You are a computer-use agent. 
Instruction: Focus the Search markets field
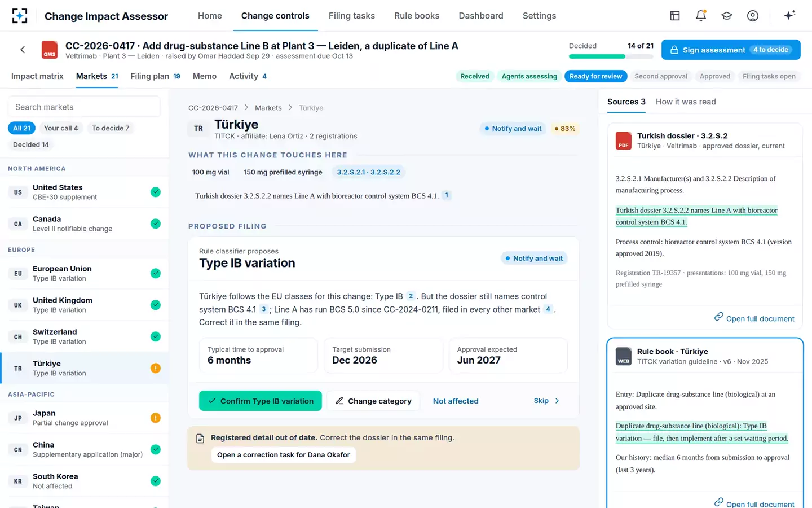(x=84, y=107)
